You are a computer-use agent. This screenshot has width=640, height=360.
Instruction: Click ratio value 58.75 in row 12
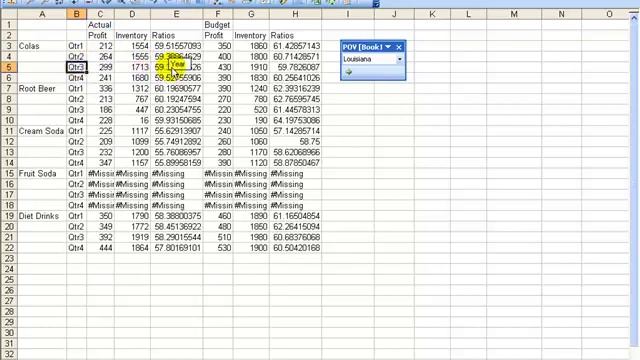pyautogui.click(x=295, y=142)
